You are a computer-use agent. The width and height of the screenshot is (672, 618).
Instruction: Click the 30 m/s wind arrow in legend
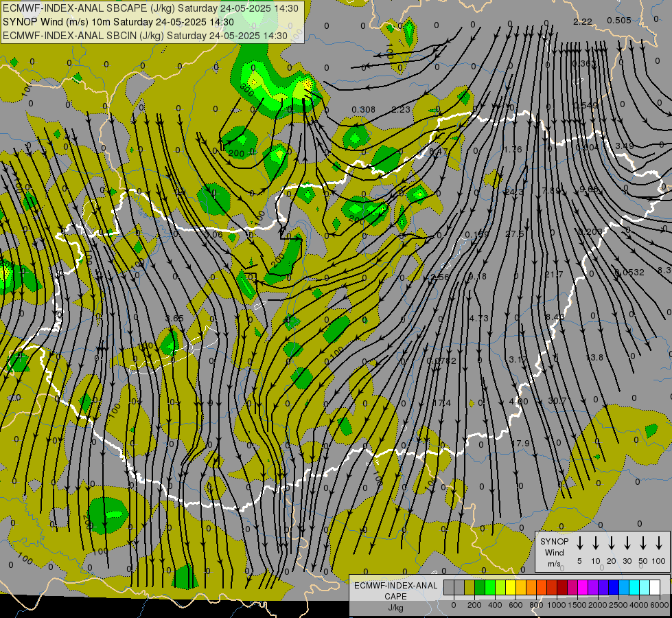pos(627,543)
